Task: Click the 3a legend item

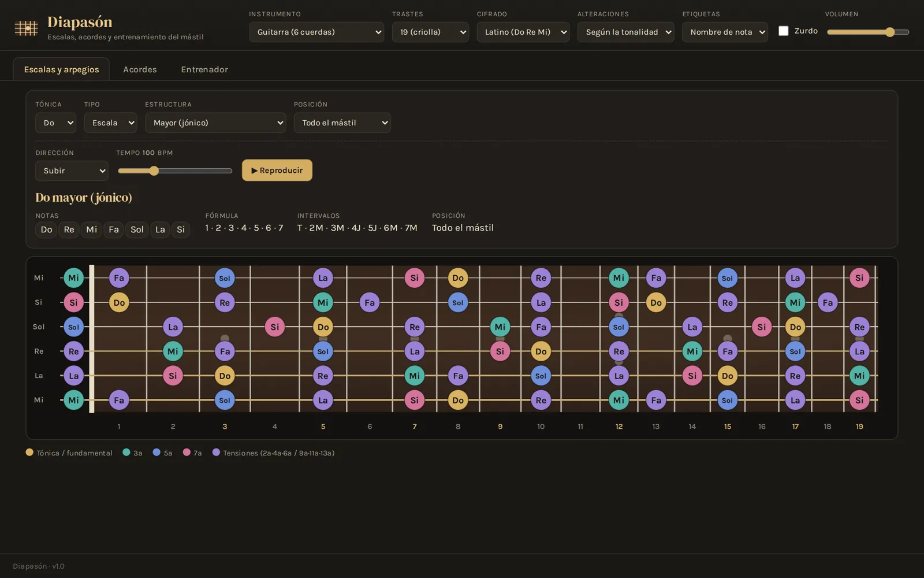Action: coord(132,453)
